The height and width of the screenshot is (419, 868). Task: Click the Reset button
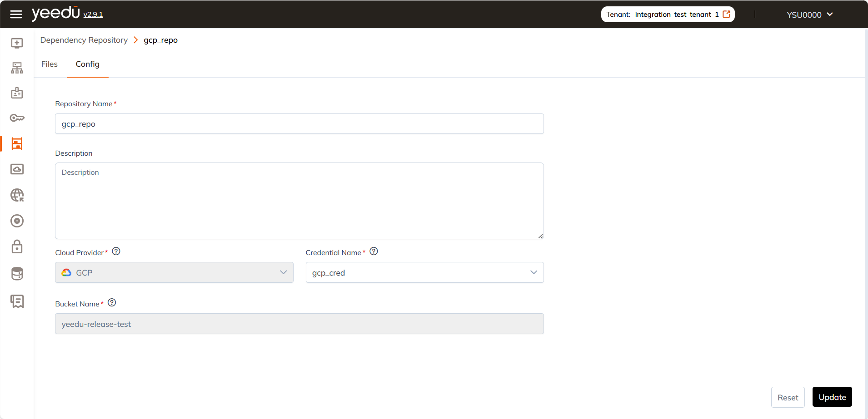click(x=788, y=397)
